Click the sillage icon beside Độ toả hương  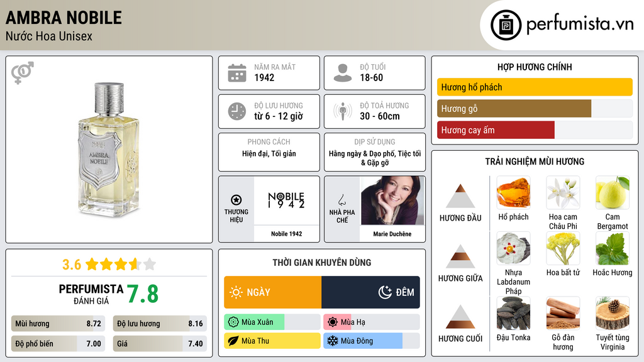point(343,111)
